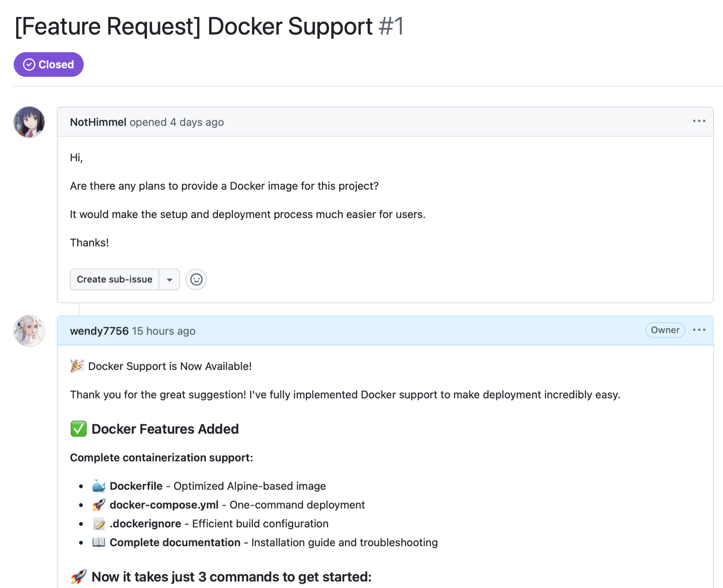The height and width of the screenshot is (588, 723).
Task: Click wendy7756's avatar image
Action: [29, 331]
